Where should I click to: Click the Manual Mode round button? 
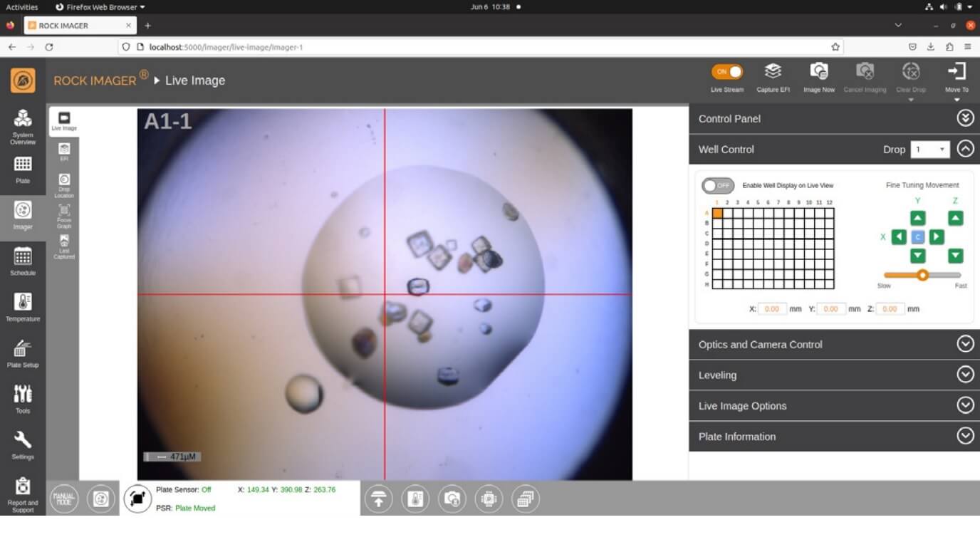(x=63, y=499)
